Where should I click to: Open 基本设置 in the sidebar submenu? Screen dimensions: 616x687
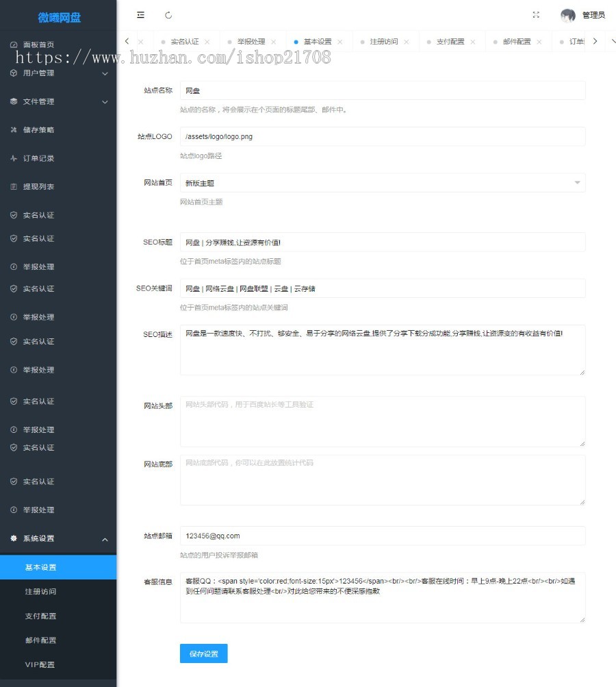pos(58,567)
